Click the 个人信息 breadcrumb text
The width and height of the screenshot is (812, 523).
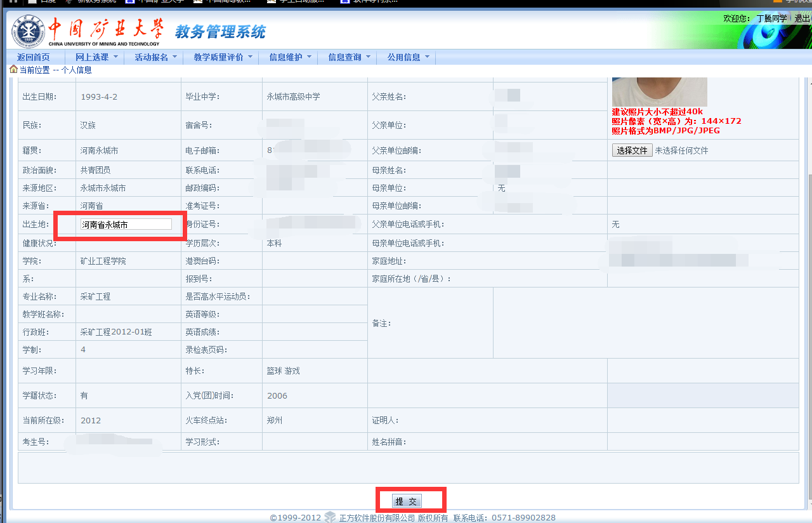coord(76,70)
